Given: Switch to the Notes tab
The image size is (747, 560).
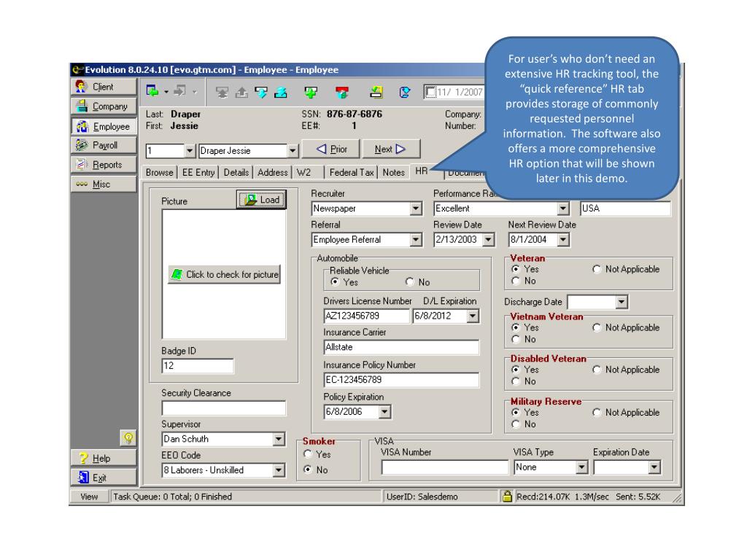Looking at the screenshot, I should click(x=393, y=172).
